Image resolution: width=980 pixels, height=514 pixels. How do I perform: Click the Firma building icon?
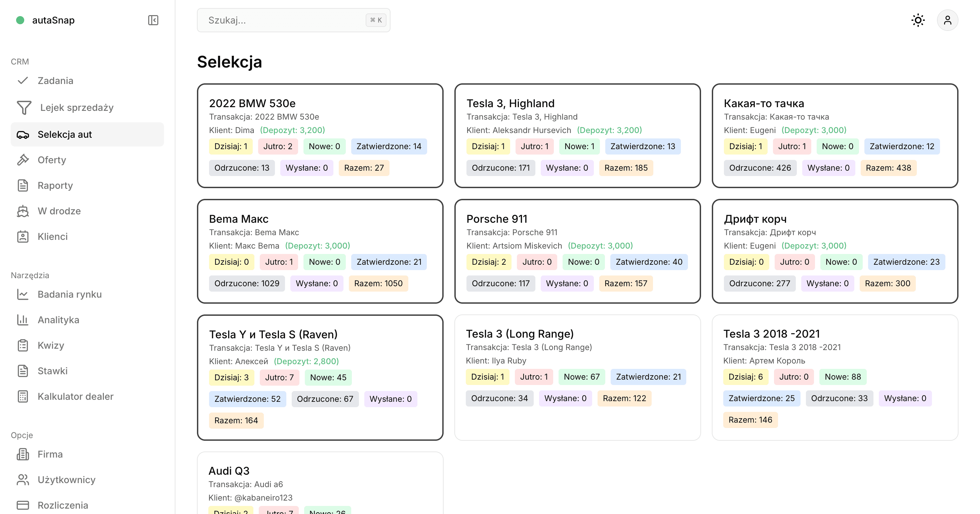pyautogui.click(x=23, y=454)
